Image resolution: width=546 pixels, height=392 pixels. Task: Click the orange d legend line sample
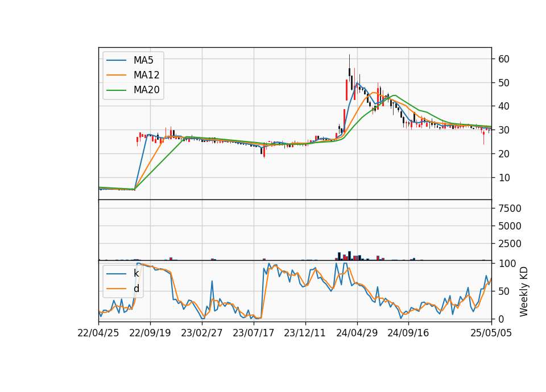116,289
